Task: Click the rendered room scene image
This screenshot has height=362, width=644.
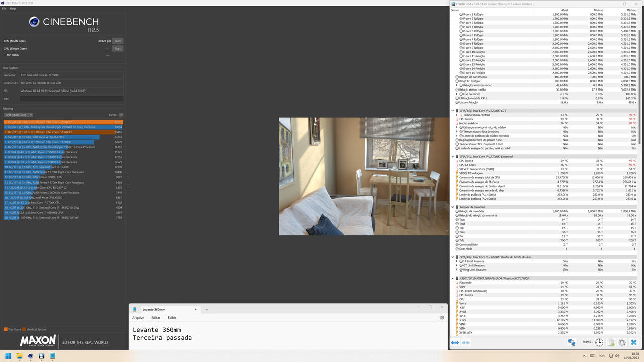Action: (x=364, y=176)
